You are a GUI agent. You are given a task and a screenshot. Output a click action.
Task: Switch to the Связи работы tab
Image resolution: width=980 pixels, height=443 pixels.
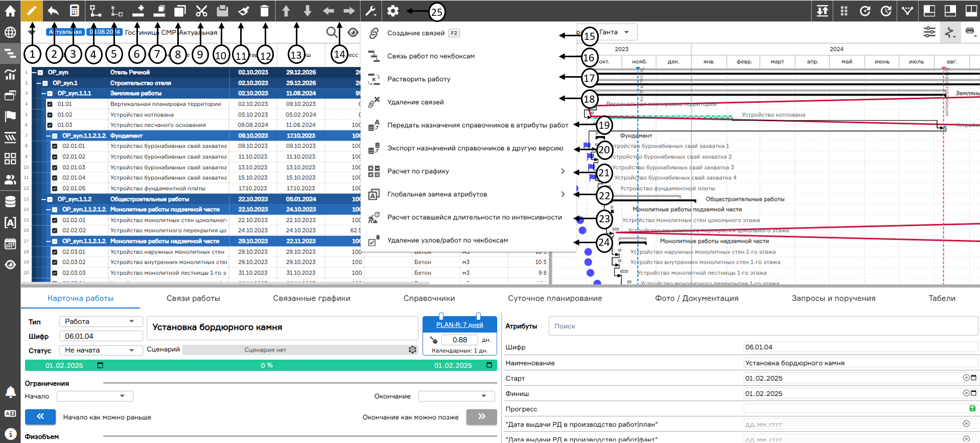pos(193,298)
